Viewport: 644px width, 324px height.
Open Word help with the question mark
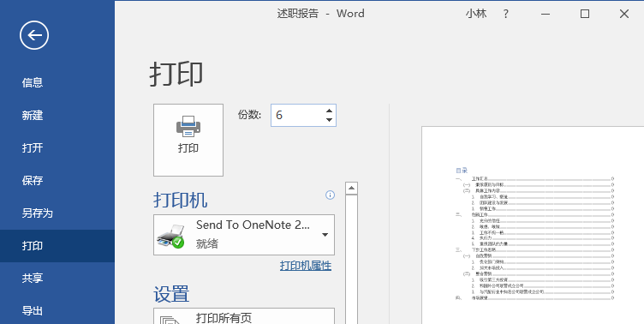pos(506,14)
